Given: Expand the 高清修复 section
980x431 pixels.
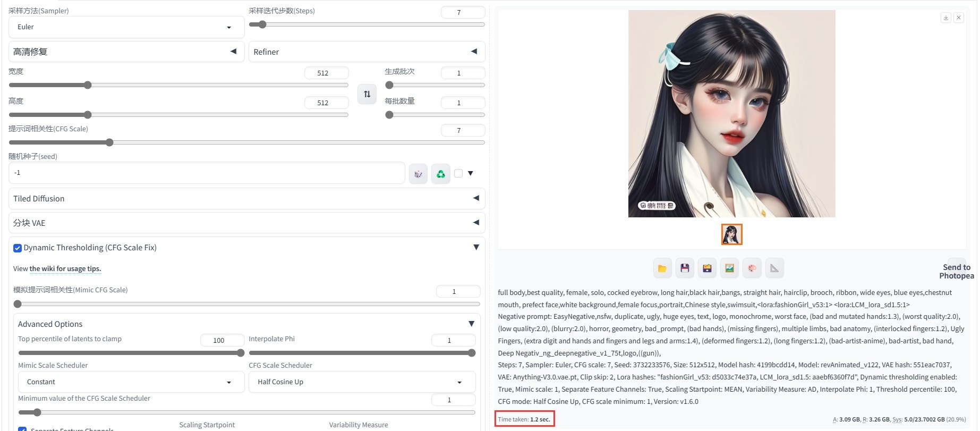Looking at the screenshot, I should click(126, 52).
